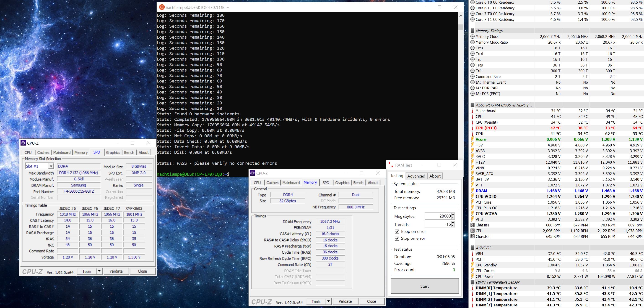Open Tools dropdown arrow in the SPD window
The width and height of the screenshot is (644, 308).
point(99,271)
